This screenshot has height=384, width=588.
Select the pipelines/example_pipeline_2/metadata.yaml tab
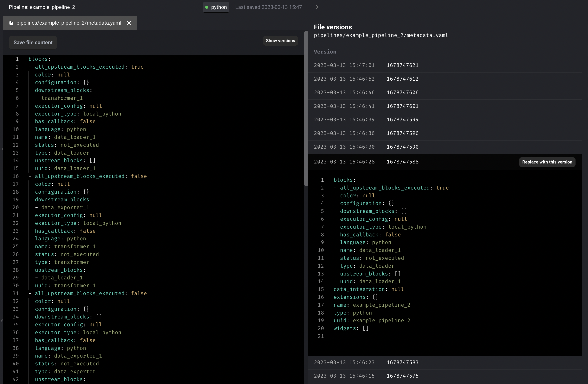click(70, 23)
